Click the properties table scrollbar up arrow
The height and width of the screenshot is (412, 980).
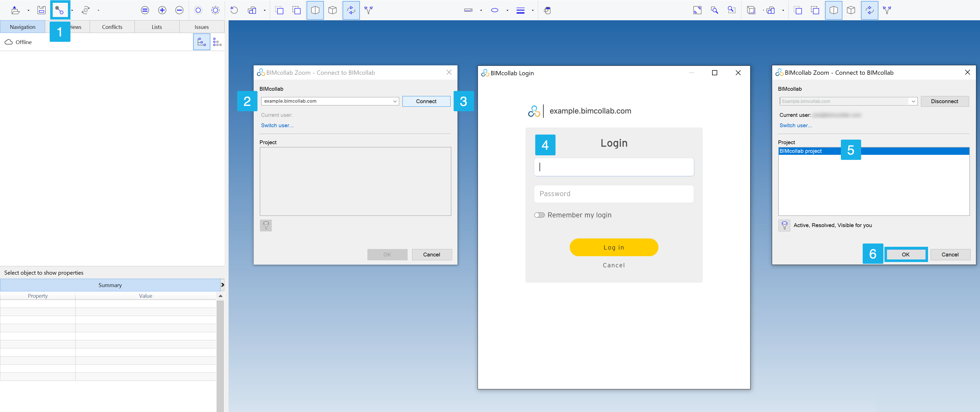(x=220, y=296)
